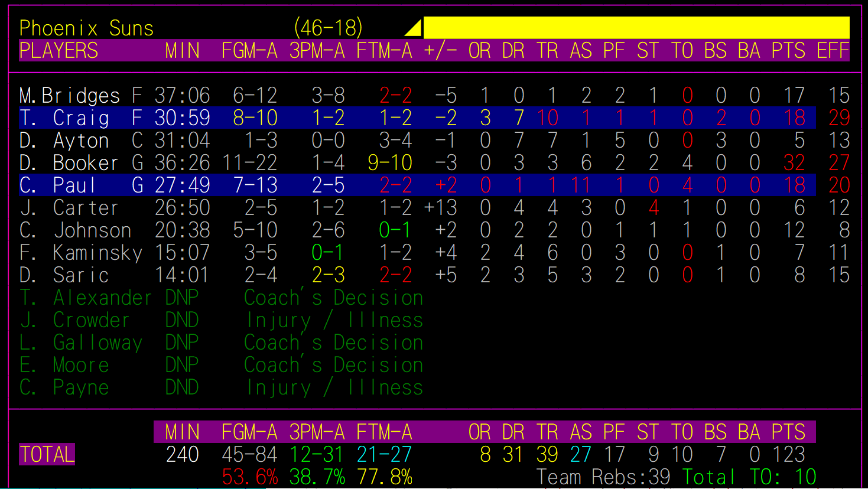Click L. Galloway's DNP status

(182, 343)
